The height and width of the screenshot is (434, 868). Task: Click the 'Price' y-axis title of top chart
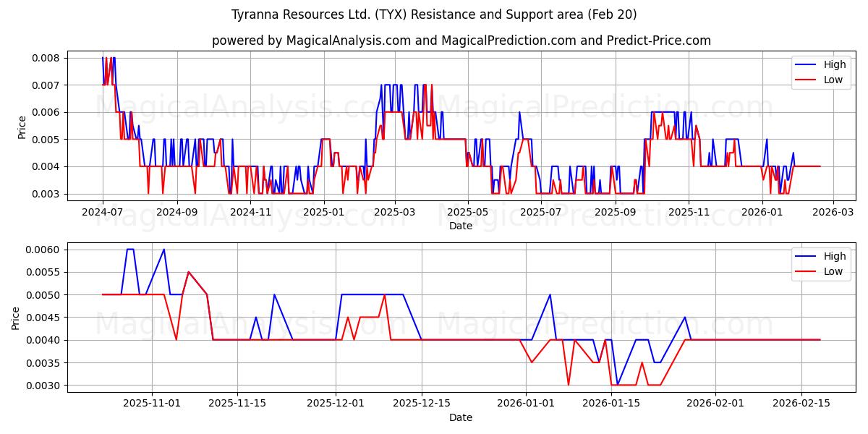[22, 127]
